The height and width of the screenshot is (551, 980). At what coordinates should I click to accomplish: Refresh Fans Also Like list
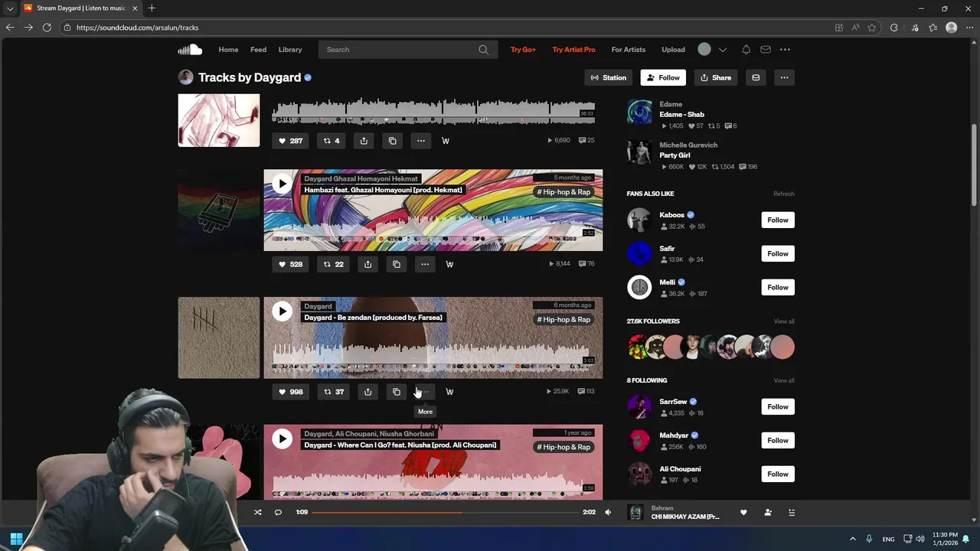click(783, 194)
